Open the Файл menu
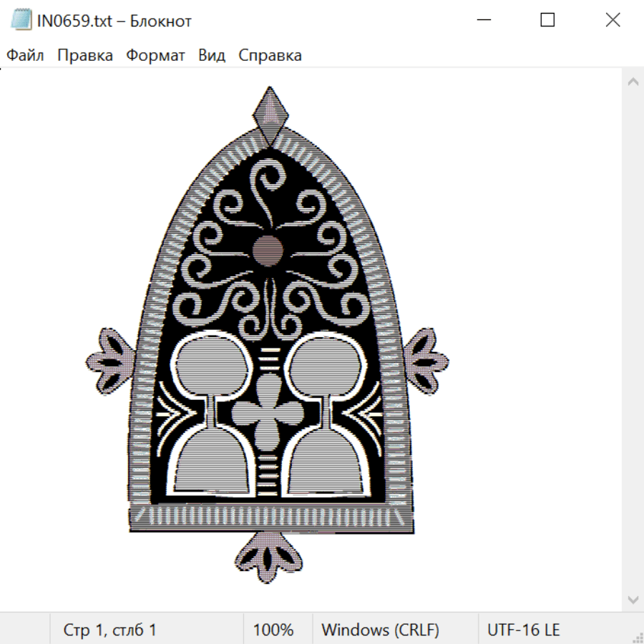This screenshot has height=644, width=644. coord(25,56)
